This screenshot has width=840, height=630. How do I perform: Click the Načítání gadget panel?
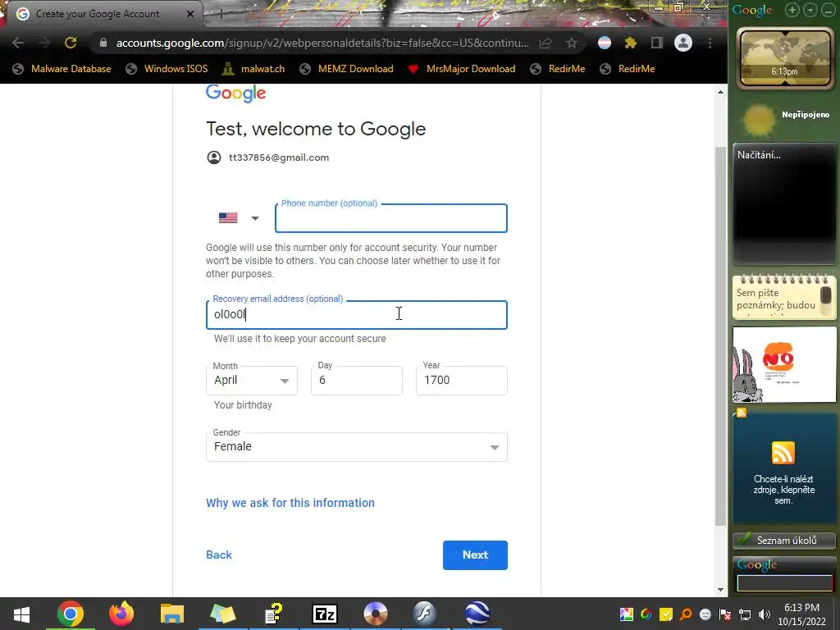(784, 203)
